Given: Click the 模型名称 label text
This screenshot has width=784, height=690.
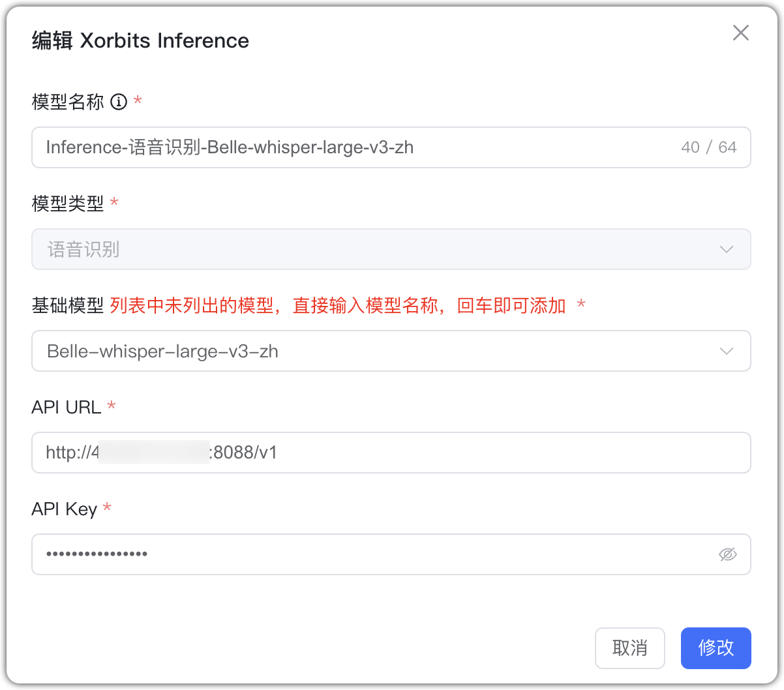Looking at the screenshot, I should (68, 102).
